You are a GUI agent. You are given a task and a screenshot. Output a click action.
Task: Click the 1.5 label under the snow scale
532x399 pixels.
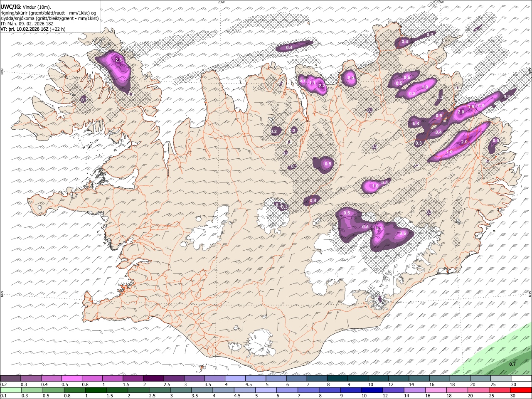(126, 384)
